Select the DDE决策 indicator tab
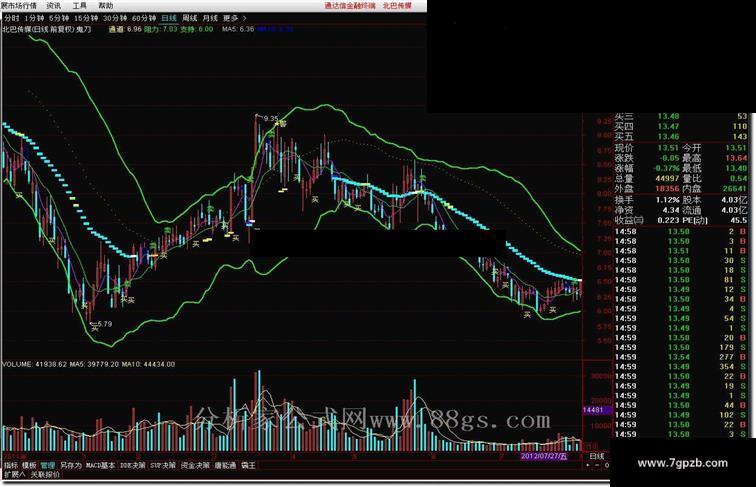The width and height of the screenshot is (756, 487). click(x=132, y=465)
